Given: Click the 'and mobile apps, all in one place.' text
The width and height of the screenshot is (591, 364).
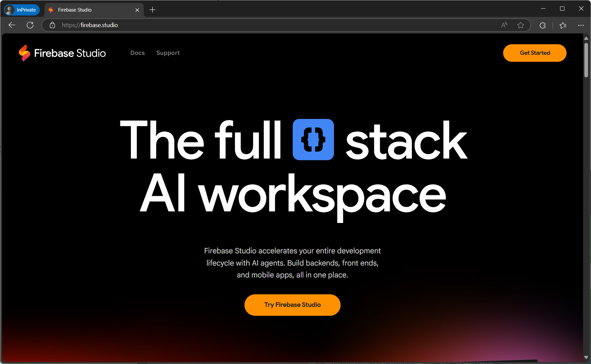Looking at the screenshot, I should [x=292, y=275].
